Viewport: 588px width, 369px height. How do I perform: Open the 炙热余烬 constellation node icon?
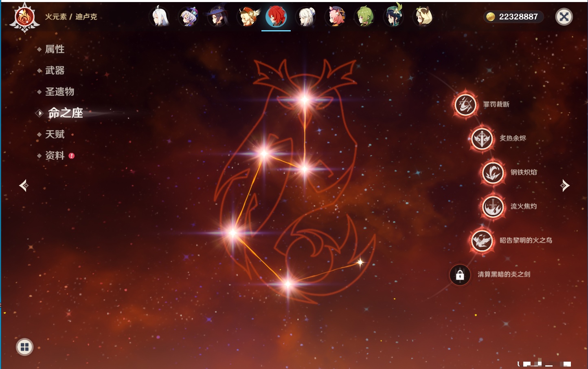click(x=482, y=139)
